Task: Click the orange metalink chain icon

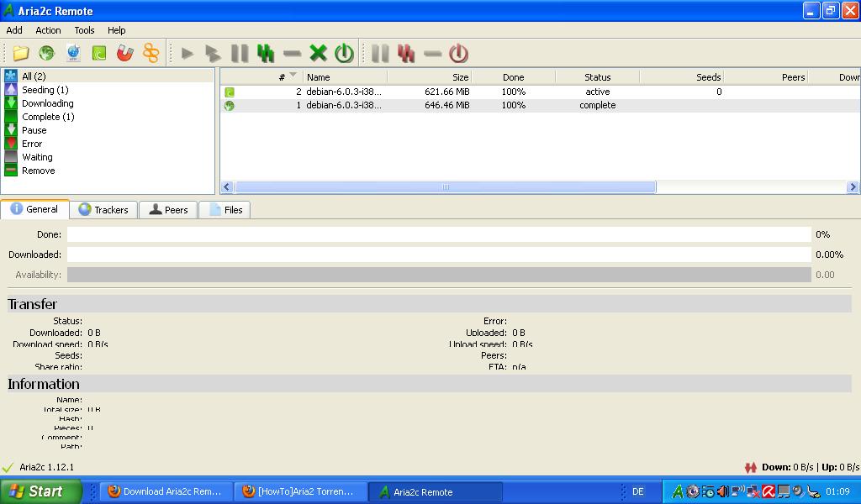Action: pyautogui.click(x=151, y=54)
